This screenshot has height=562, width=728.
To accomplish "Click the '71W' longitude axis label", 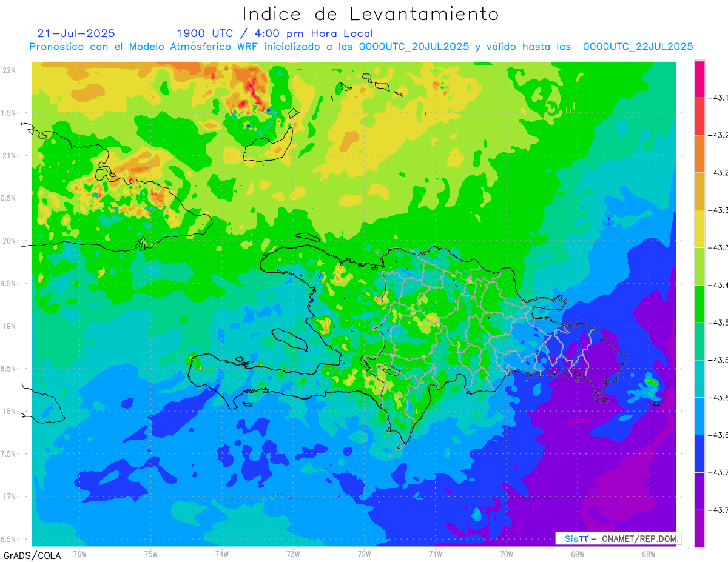I will pyautogui.click(x=435, y=554).
